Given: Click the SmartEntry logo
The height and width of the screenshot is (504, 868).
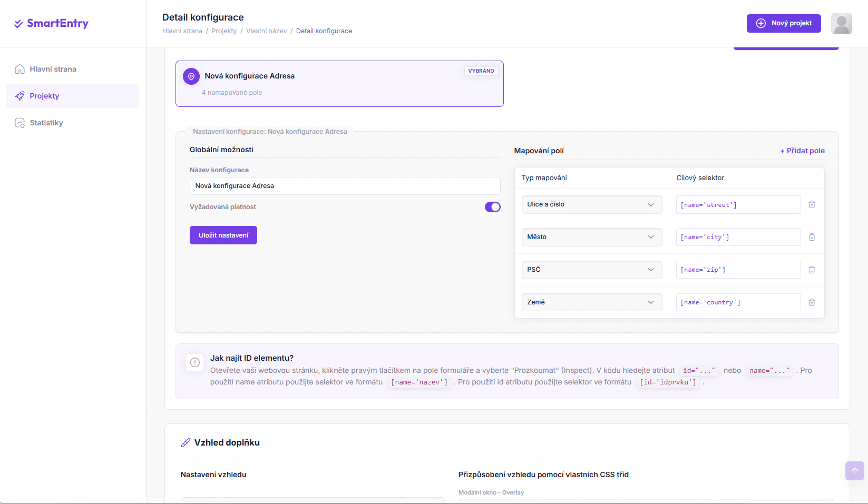Looking at the screenshot, I should (51, 23).
